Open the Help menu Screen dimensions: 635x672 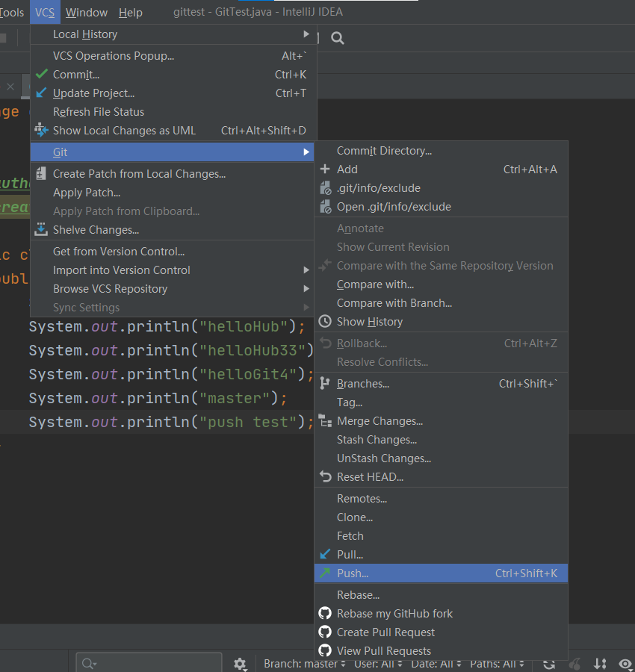coord(130,13)
